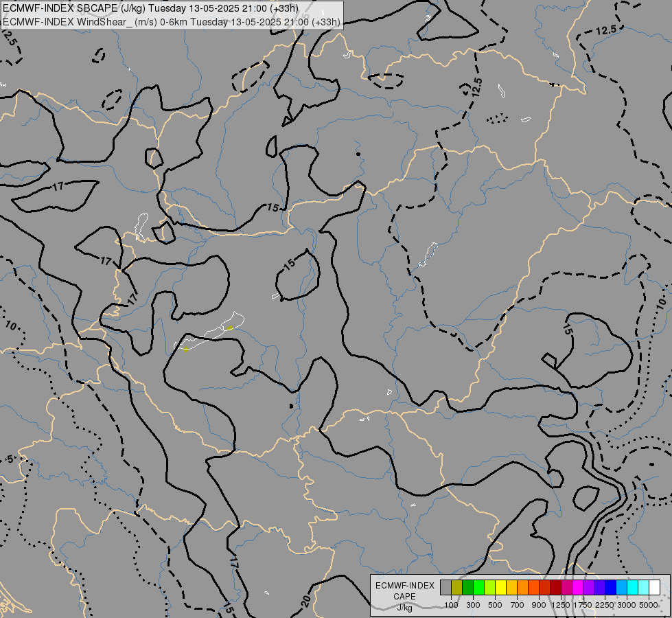Select the olive swatch right of 100

click(457, 588)
